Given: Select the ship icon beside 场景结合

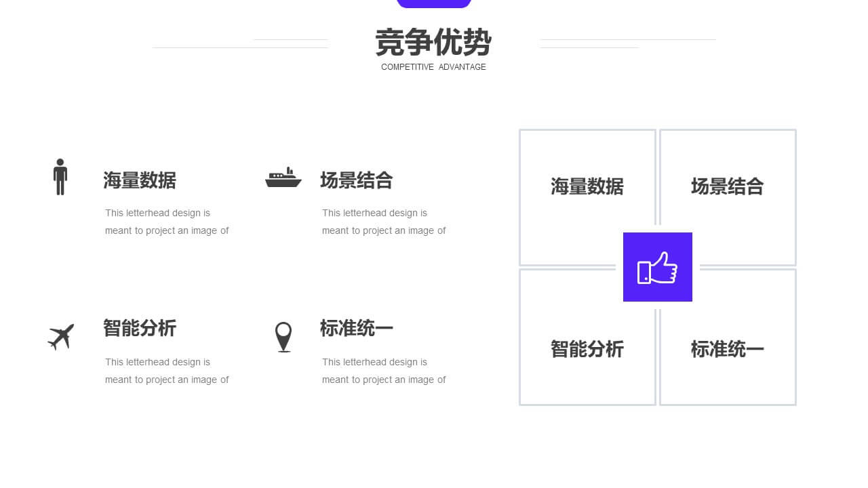Looking at the screenshot, I should [283, 178].
